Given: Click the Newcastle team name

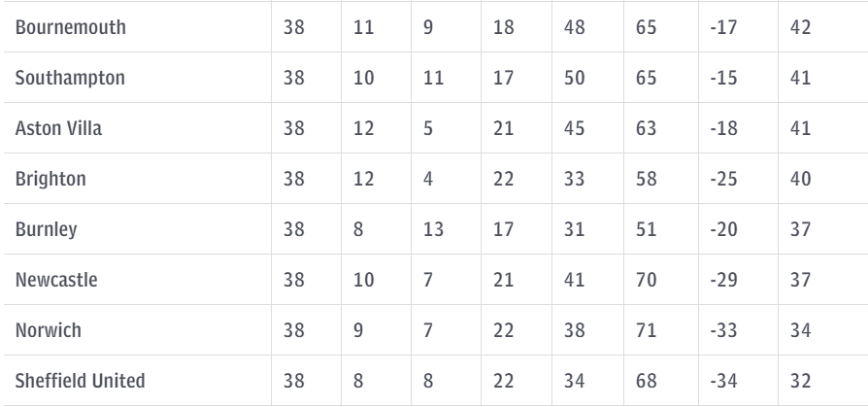Looking at the screenshot, I should pyautogui.click(x=56, y=280).
